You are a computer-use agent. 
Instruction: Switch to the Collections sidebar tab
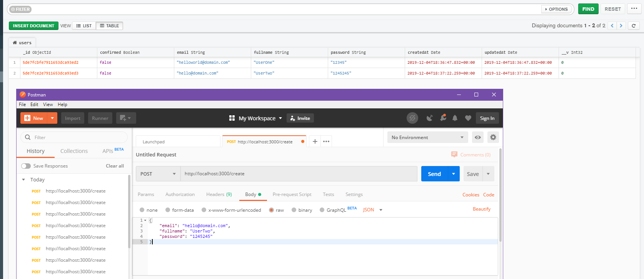(74, 151)
